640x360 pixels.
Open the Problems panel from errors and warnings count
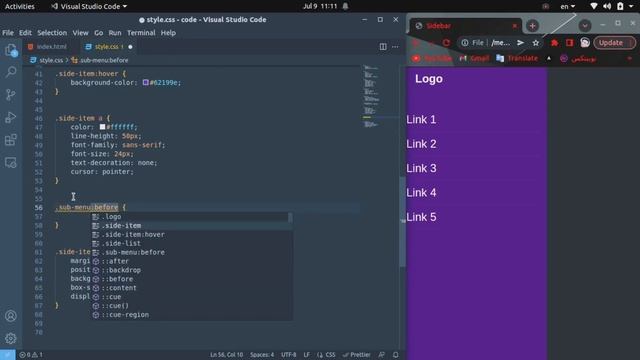[x=31, y=355]
